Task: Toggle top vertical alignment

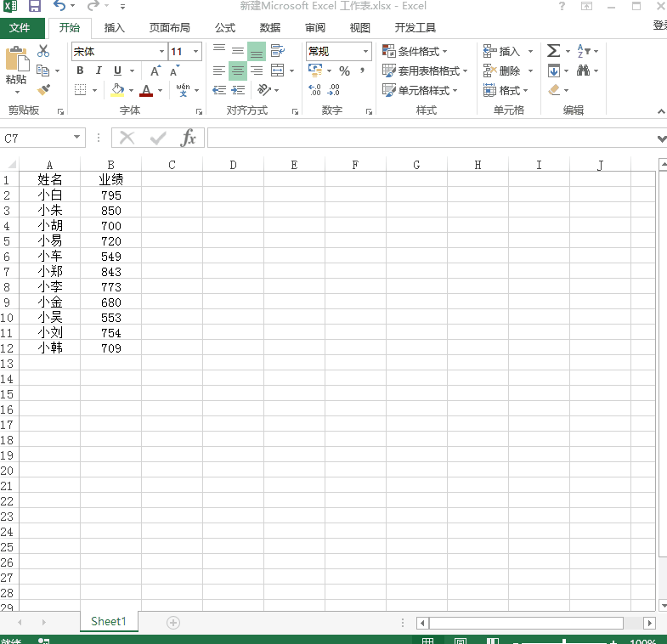Action: click(219, 51)
